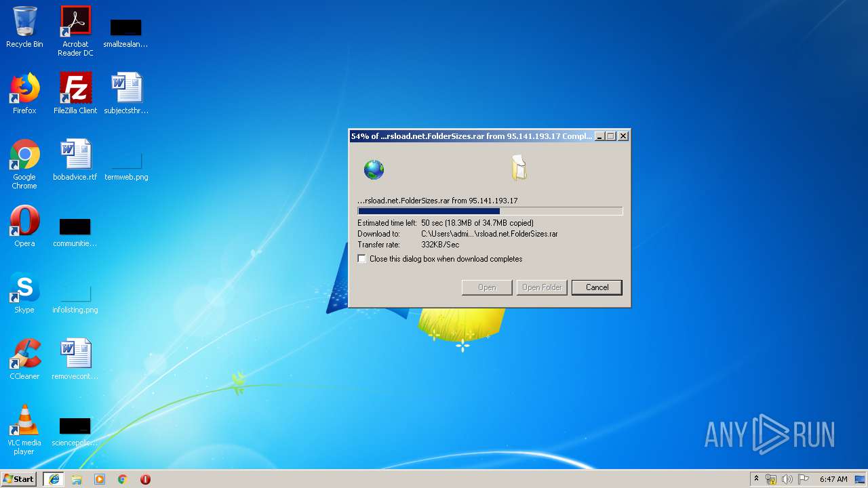This screenshot has width=868, height=488.
Task: Select the communitie desktop file
Action: [x=75, y=232]
